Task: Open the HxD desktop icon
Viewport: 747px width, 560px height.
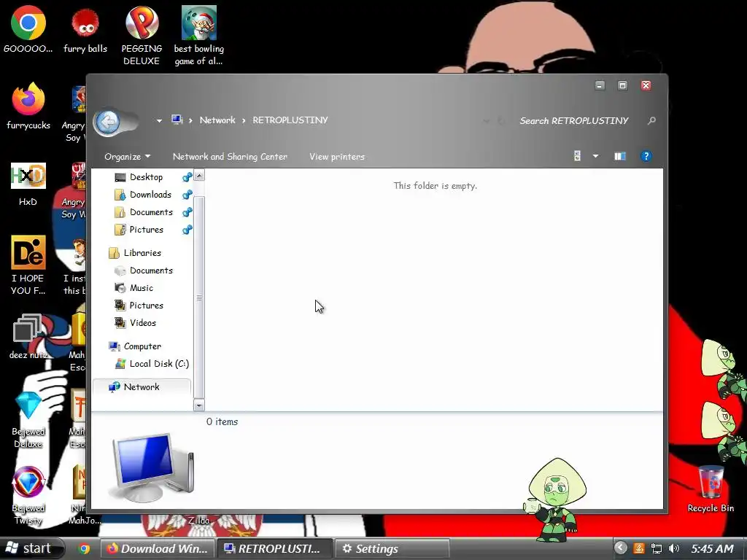Action: tap(28, 184)
